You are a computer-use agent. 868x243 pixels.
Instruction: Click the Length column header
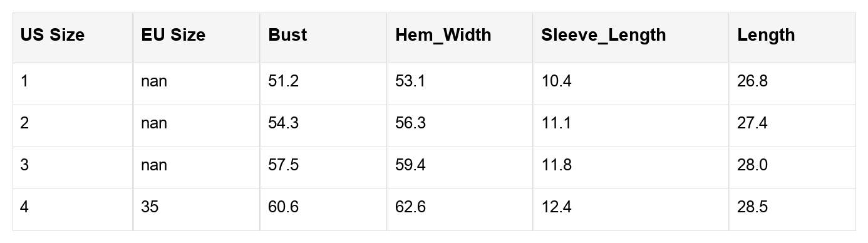point(792,38)
